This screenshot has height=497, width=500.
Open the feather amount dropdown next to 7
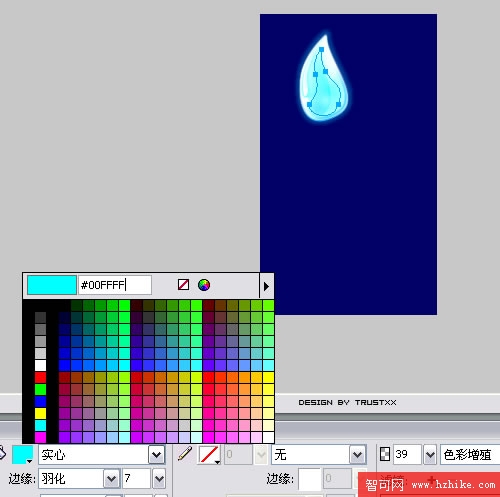pyautogui.click(x=159, y=479)
